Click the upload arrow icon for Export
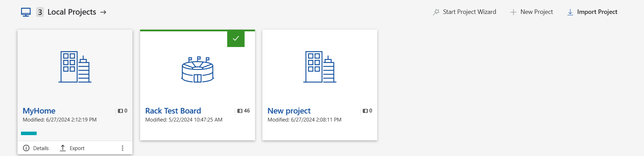Image resolution: width=644 pixels, height=156 pixels. click(x=63, y=148)
